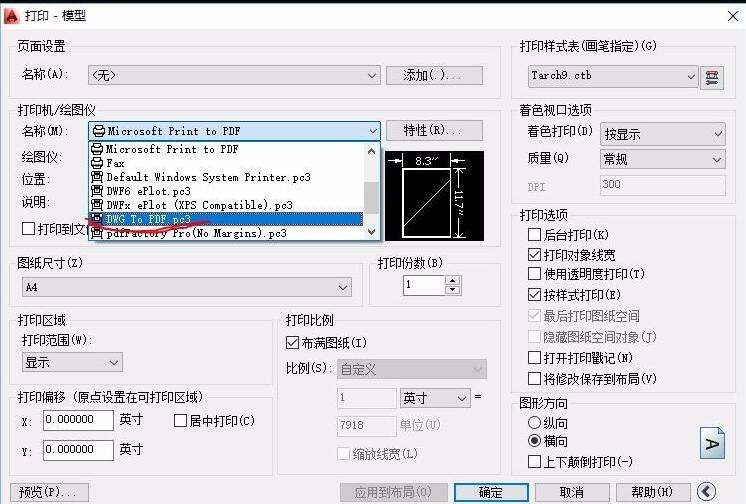Click the printer list scrollbar down arrow
This screenshot has height=504, width=746.
372,232
